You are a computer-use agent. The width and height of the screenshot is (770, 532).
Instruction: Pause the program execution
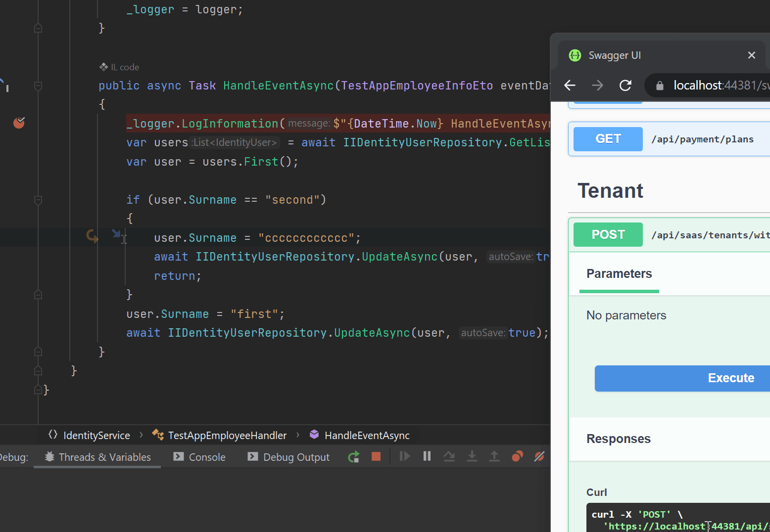pos(427,456)
